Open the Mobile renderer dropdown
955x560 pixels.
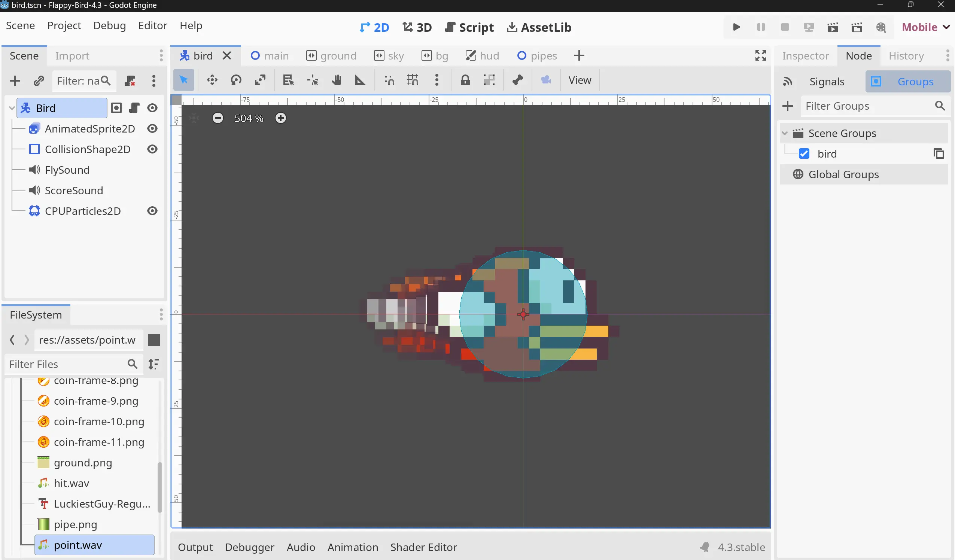(925, 27)
